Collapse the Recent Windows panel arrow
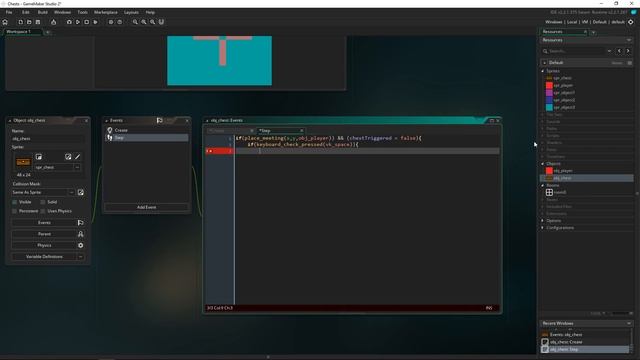The height and width of the screenshot is (360, 640). (629, 323)
